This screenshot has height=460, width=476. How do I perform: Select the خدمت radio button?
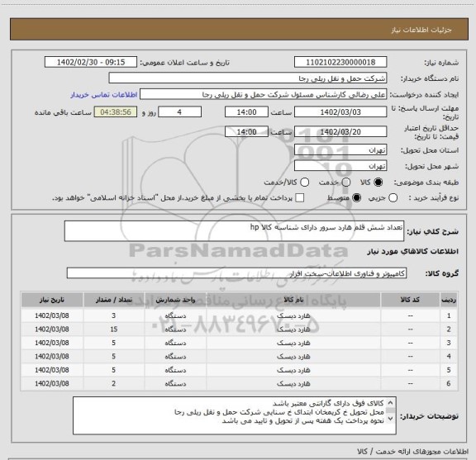pos(346,183)
